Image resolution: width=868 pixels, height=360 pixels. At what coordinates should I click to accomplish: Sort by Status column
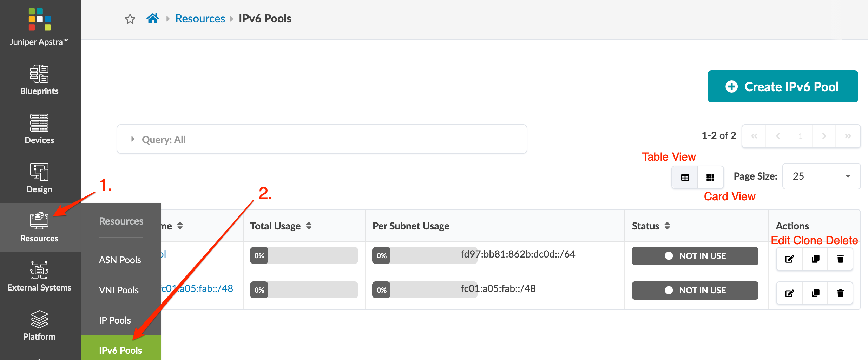click(x=667, y=226)
